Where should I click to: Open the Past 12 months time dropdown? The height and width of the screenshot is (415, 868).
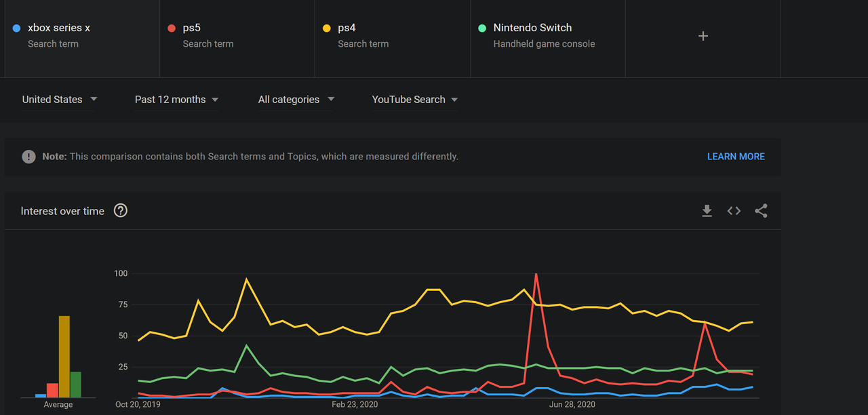coord(176,100)
